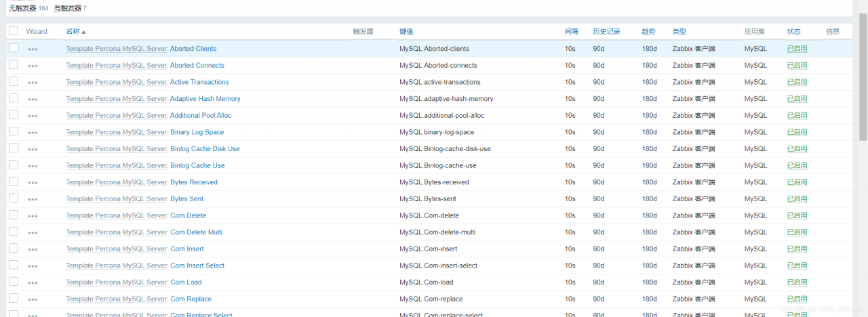Check the Com Delete item checkbox
This screenshot has height=317, width=868.
pyautogui.click(x=14, y=215)
